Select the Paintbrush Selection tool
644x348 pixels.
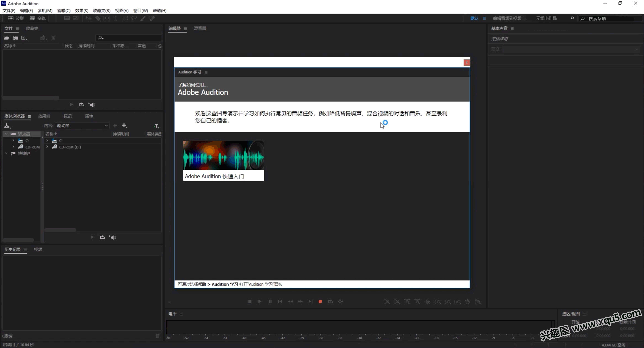click(143, 18)
